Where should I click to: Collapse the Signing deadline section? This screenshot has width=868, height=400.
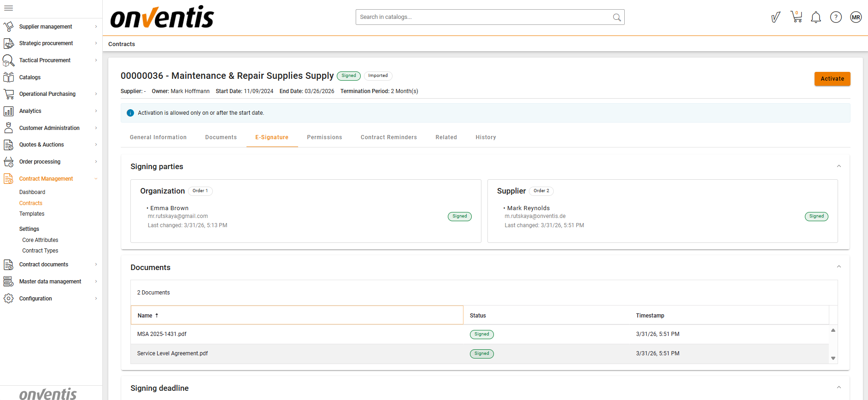pyautogui.click(x=839, y=388)
